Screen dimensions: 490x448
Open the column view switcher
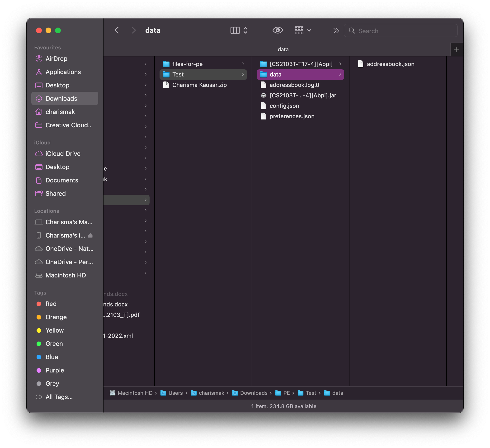[239, 30]
